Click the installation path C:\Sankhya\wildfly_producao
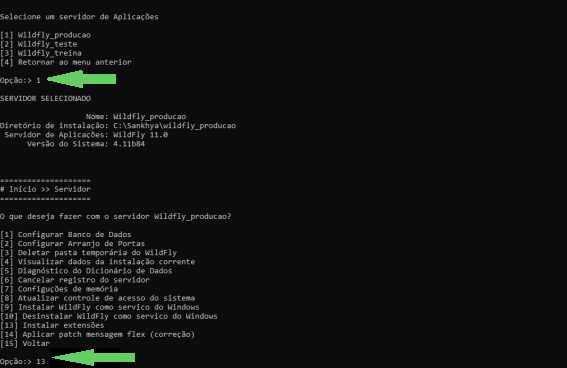 (175, 126)
